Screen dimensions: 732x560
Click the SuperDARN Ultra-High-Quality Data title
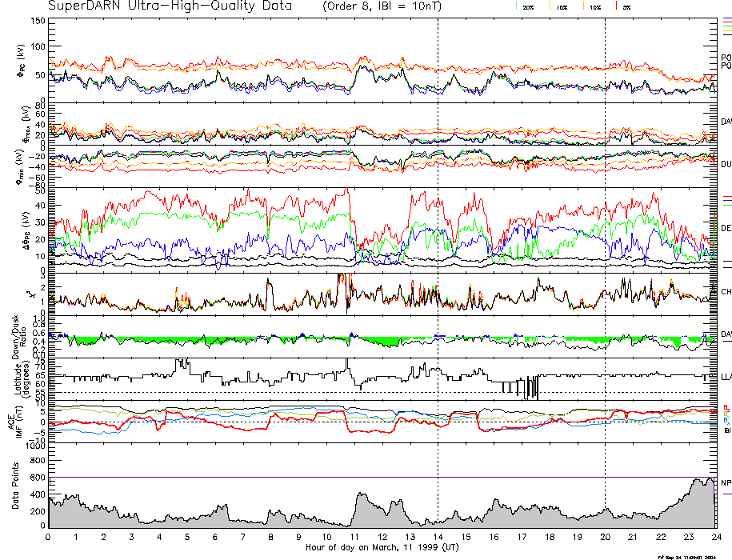tap(170, 6)
